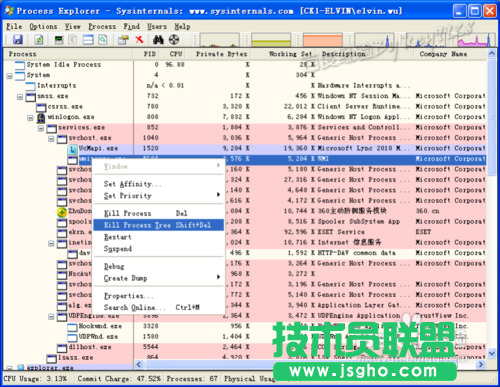
Task: Click the binoculars Find Handle icon
Action: tap(158, 40)
